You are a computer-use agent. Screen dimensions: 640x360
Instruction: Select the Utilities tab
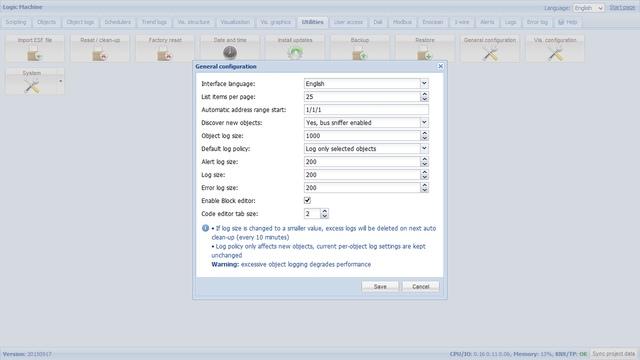coord(313,22)
